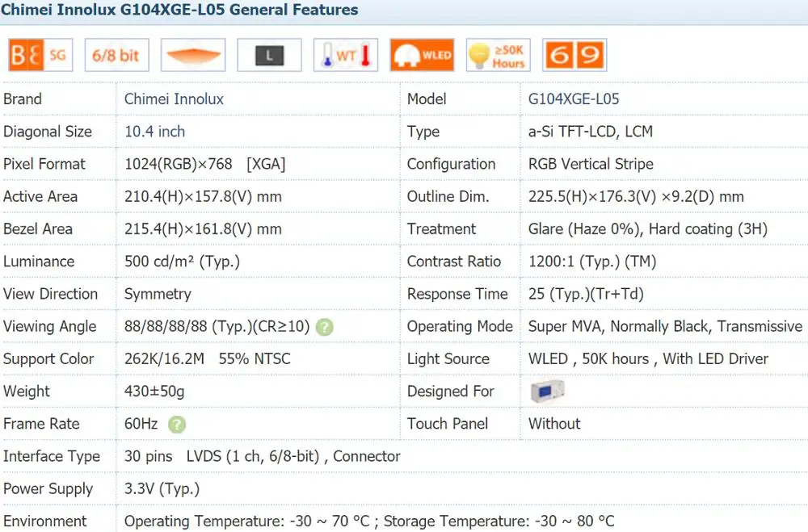
Task: Click the 225.5(H)×176.3(V) ×9.2(D) mm value
Action: pyautogui.click(x=636, y=196)
